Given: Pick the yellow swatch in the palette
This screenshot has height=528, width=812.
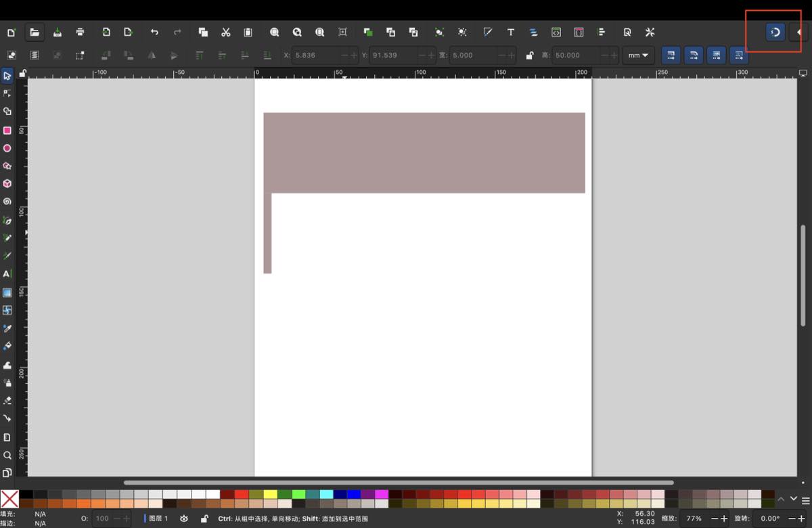Looking at the screenshot, I should pos(270,494).
